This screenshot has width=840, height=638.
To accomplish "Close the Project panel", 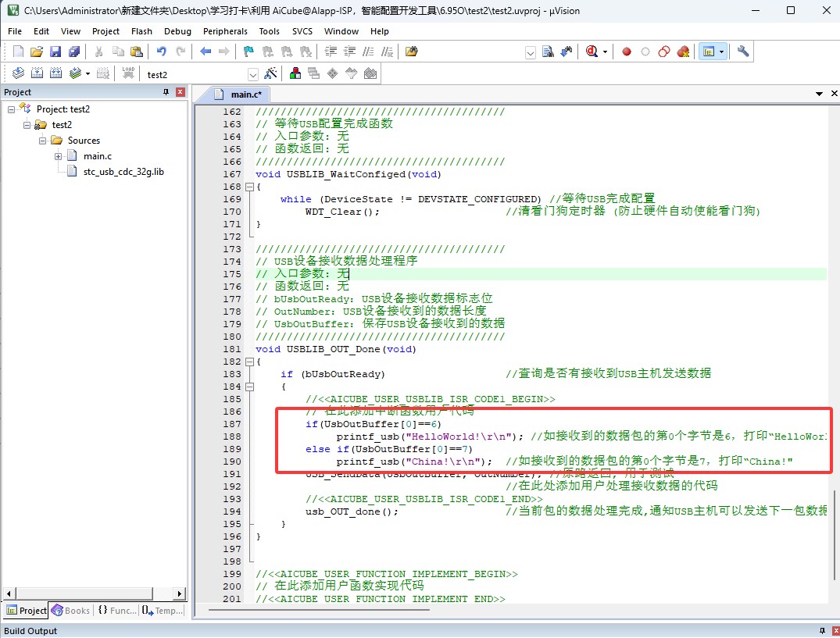I will coord(181,92).
